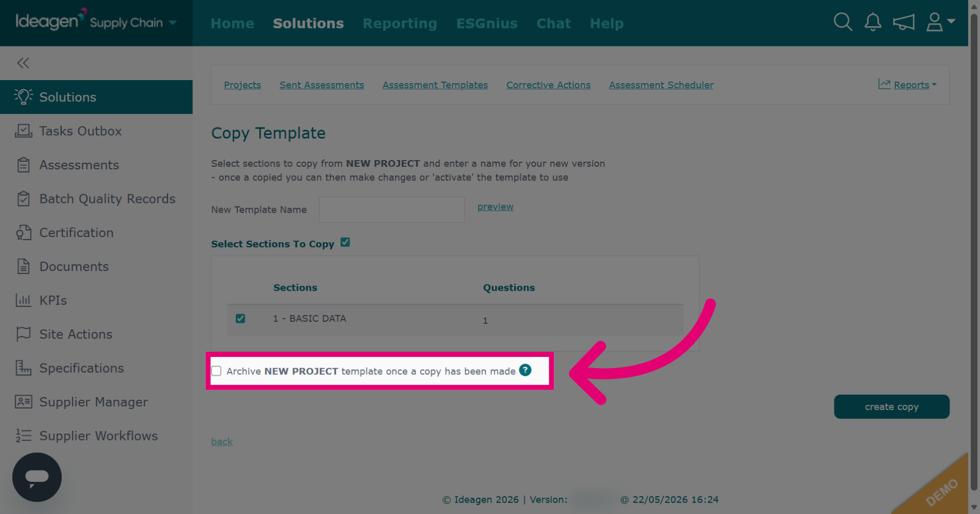This screenshot has width=980, height=514.
Task: Click the create copy button
Action: click(x=891, y=407)
